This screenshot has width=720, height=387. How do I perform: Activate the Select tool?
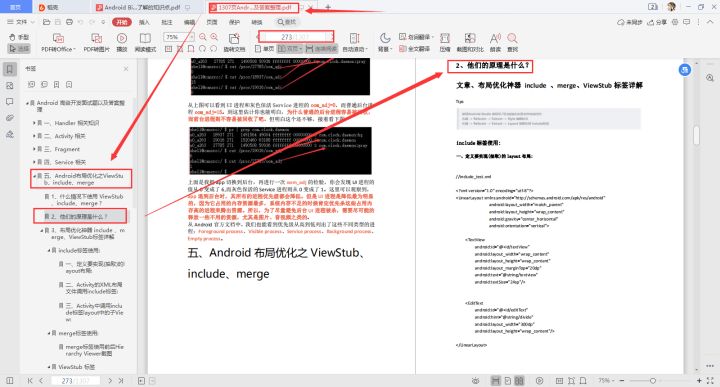coord(19,48)
